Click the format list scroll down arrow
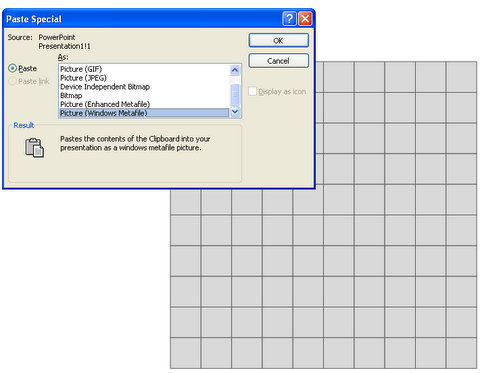This screenshot has width=480, height=373. 235,112
